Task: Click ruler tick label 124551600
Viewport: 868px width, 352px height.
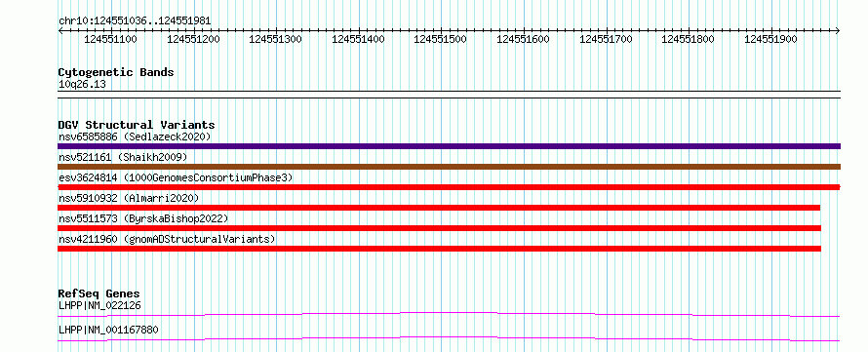Action: point(524,39)
